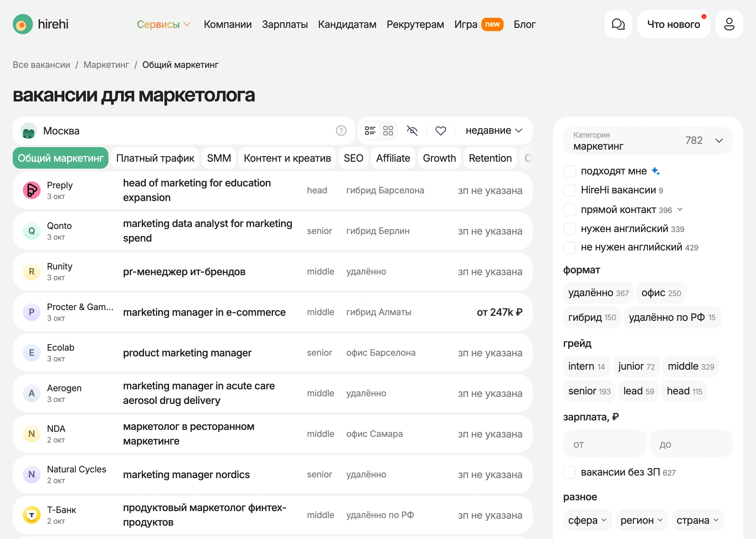Click the sparkle icon next to подходят мне
Viewport: 756px width, 539px height.
tap(655, 171)
